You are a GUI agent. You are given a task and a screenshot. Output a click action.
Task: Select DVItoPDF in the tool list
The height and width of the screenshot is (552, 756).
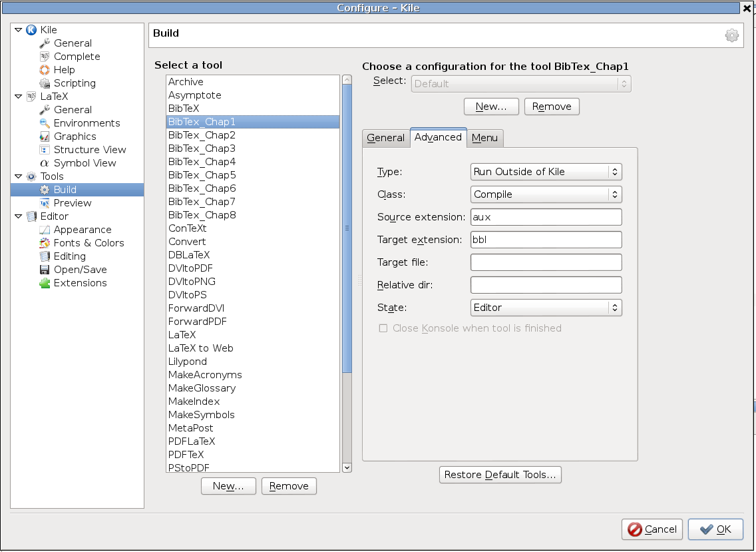253,268
